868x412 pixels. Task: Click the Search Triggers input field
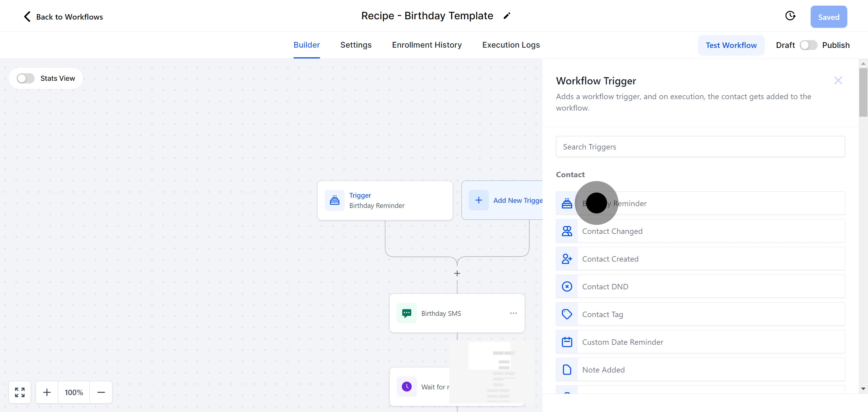pos(700,147)
